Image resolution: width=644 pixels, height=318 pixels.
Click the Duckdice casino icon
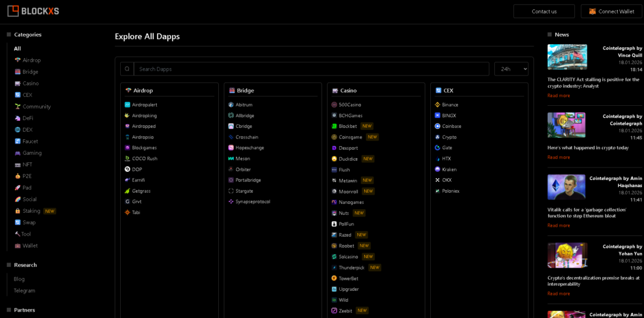tap(334, 159)
